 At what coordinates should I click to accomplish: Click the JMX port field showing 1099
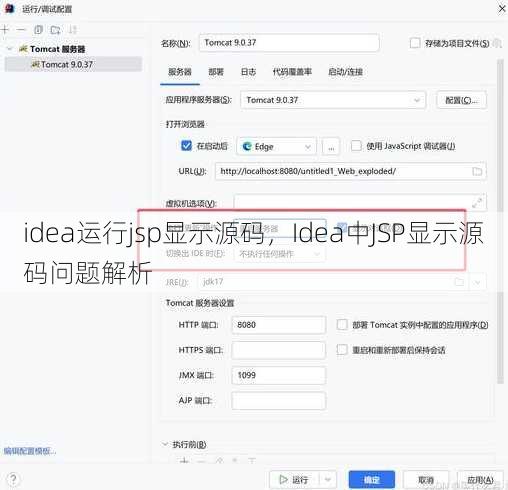279,375
